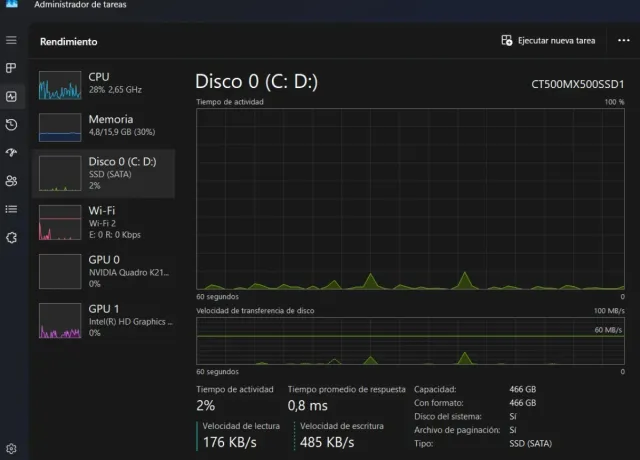Open the three-dot more options menu
640x460 pixels.
pos(624,41)
